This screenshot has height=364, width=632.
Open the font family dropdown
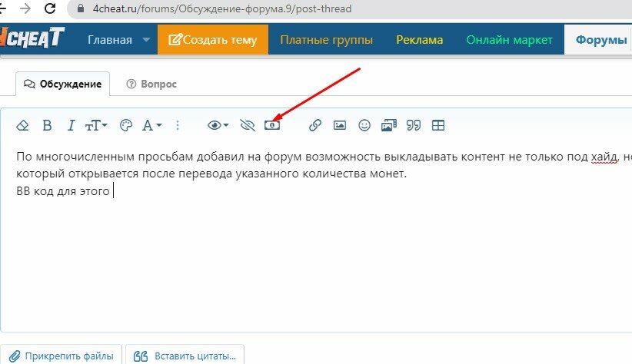click(x=152, y=126)
